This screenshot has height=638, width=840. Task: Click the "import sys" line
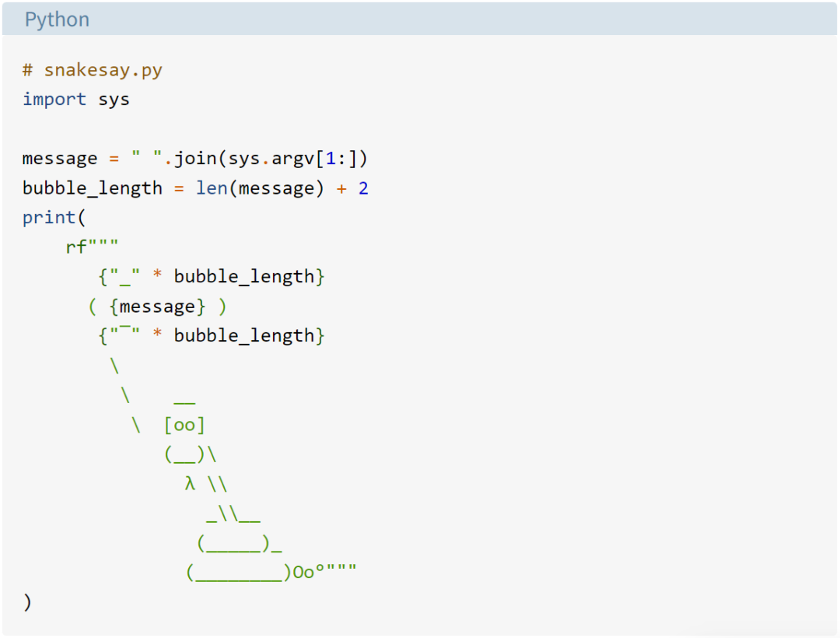tap(75, 100)
